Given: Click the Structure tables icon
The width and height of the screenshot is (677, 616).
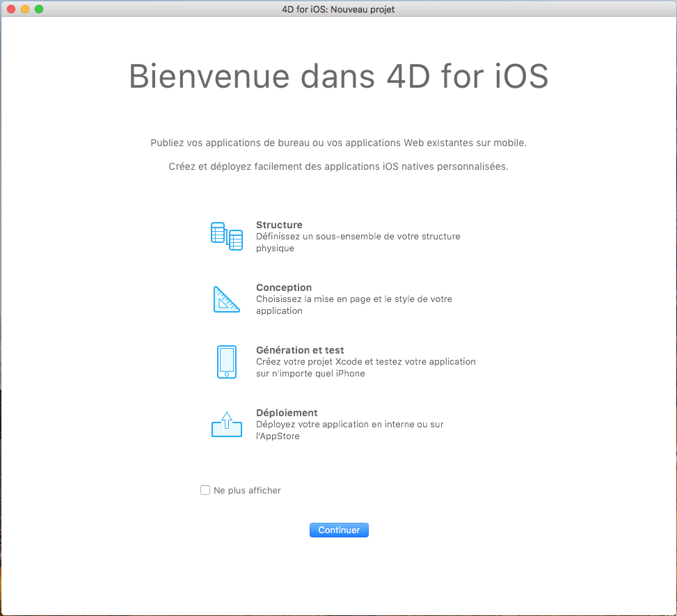Looking at the screenshot, I should click(226, 237).
